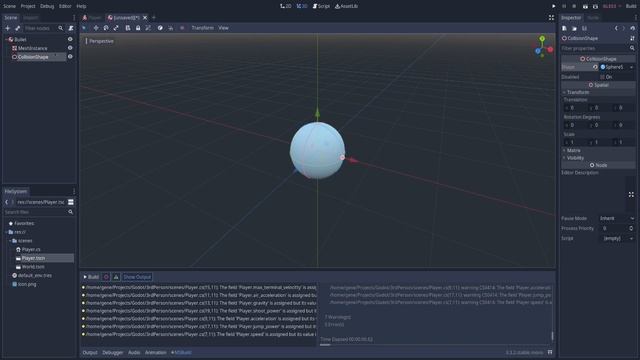The height and width of the screenshot is (360, 640).
Task: Open the Transform viewport menu
Action: click(202, 28)
